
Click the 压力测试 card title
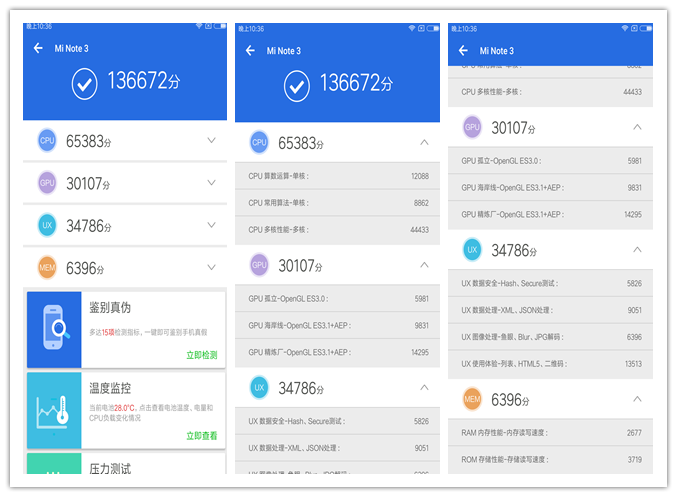(110, 469)
